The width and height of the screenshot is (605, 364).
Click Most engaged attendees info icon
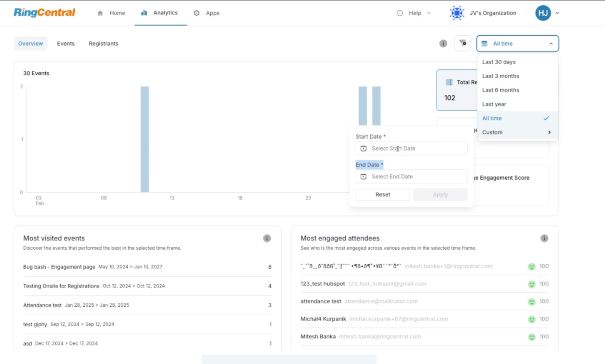click(544, 238)
